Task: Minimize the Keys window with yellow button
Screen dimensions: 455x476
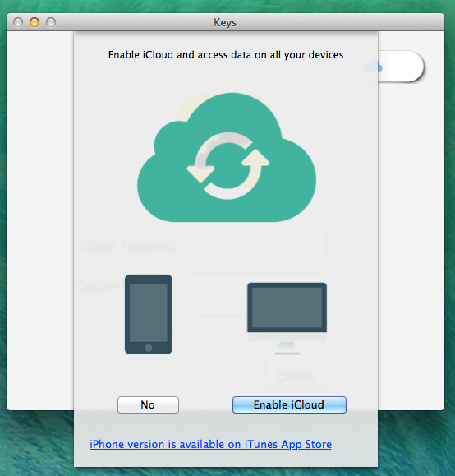Action: pyautogui.click(x=34, y=22)
